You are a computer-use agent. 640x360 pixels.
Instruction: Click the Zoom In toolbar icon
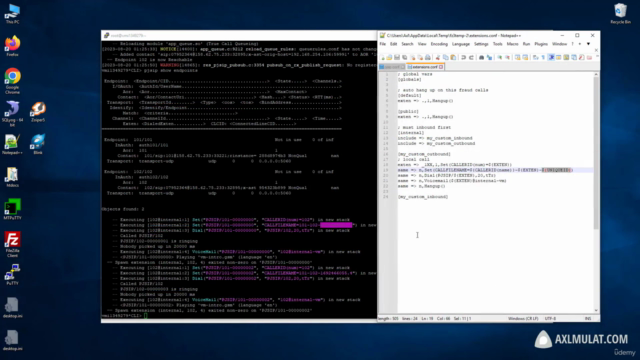click(x=500, y=58)
